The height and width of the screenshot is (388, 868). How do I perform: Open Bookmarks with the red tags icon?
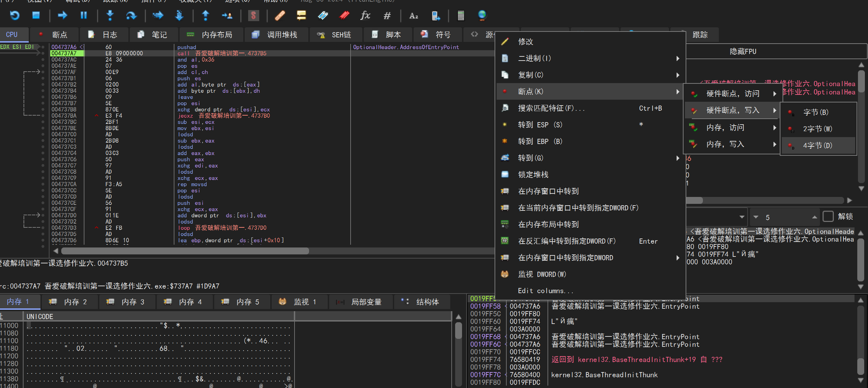(x=344, y=15)
